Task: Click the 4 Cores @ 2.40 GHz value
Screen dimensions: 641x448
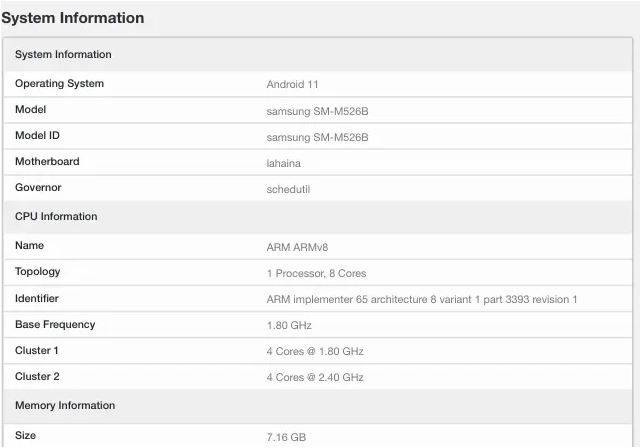Action: click(315, 378)
